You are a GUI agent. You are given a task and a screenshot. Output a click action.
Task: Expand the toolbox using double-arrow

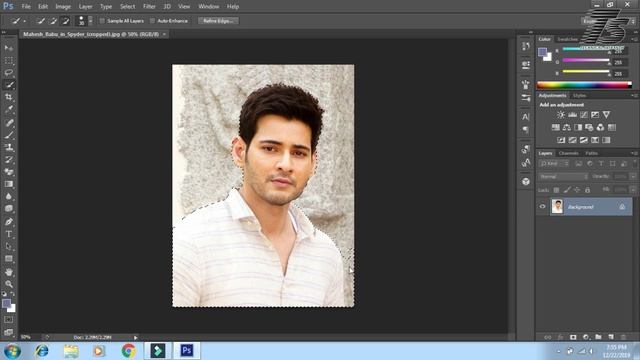(x=4, y=32)
